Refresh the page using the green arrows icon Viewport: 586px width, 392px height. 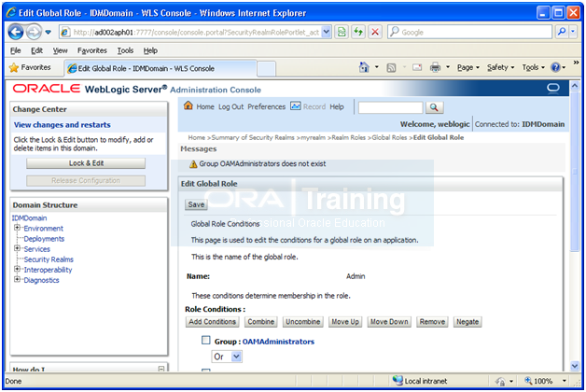coord(358,32)
